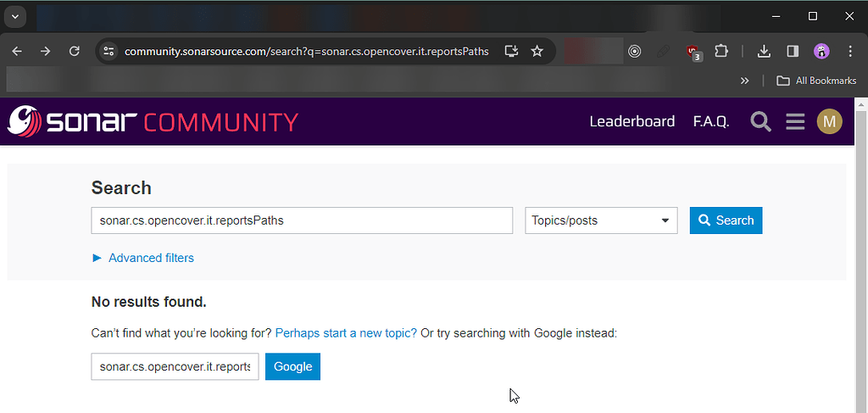This screenshot has width=868, height=413.
Task: Click the Sonar Community logo
Action: [153, 122]
